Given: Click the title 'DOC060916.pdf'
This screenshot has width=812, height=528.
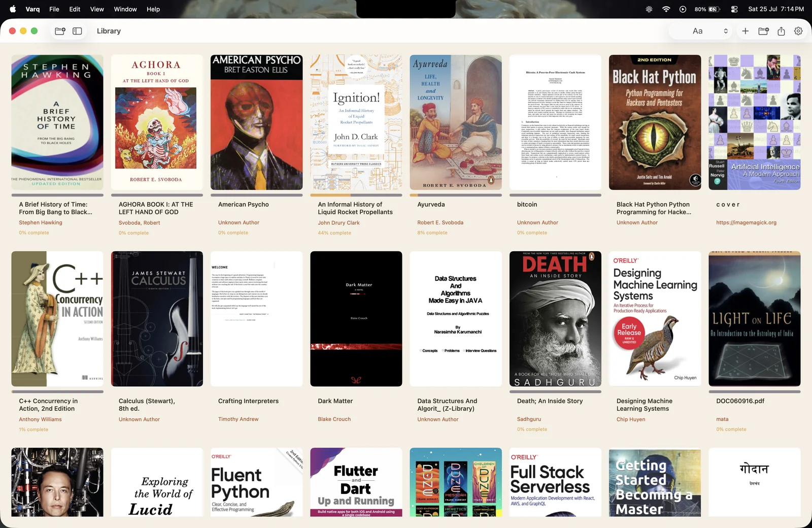Looking at the screenshot, I should click(x=740, y=401).
